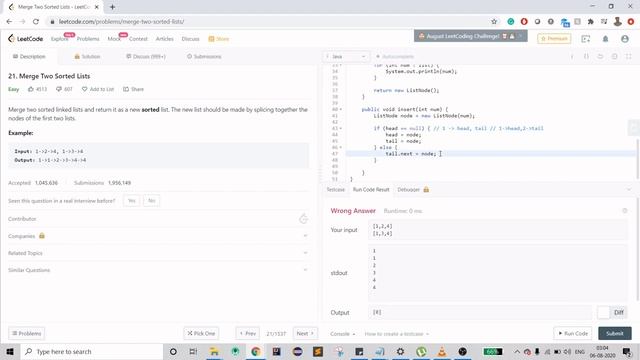Image resolution: width=640 pixels, height=360 pixels.
Task: Open Chrome extensions puzzle icon
Action: click(x=591, y=22)
